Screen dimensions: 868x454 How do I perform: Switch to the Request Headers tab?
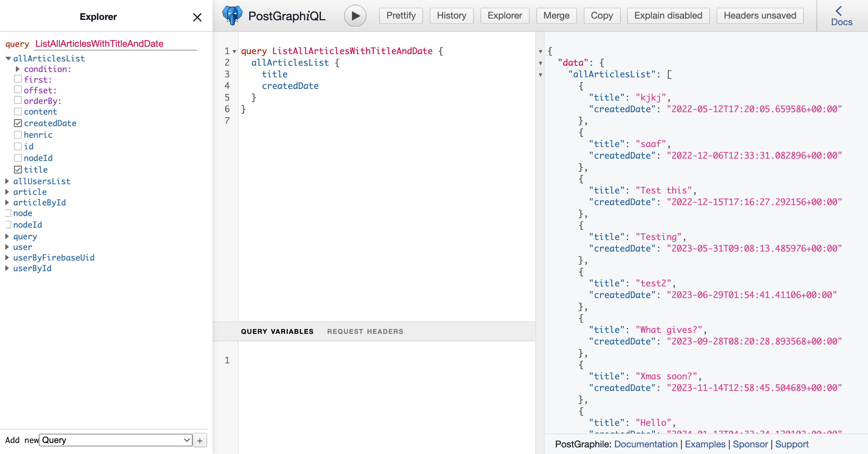pyautogui.click(x=365, y=332)
